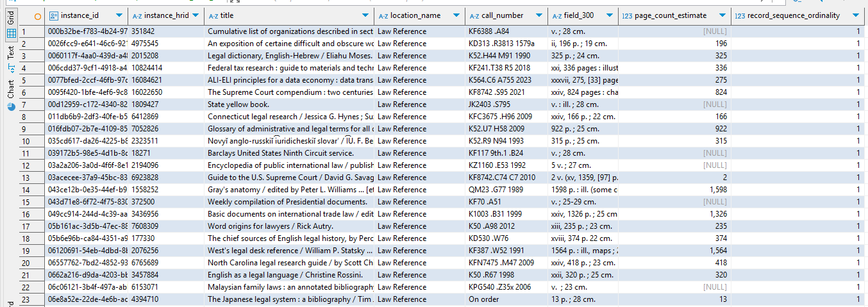Viewport: 868px width, 307px height.
Task: Select row number 23 header
Action: pyautogui.click(x=31, y=299)
